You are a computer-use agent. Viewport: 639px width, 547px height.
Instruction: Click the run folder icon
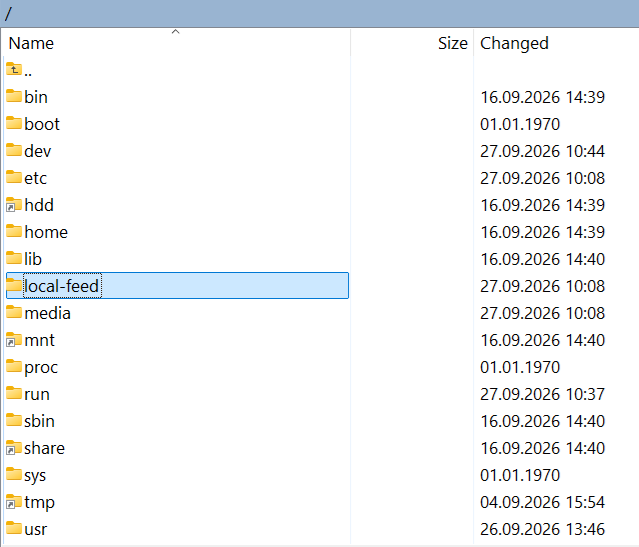pyautogui.click(x=14, y=393)
